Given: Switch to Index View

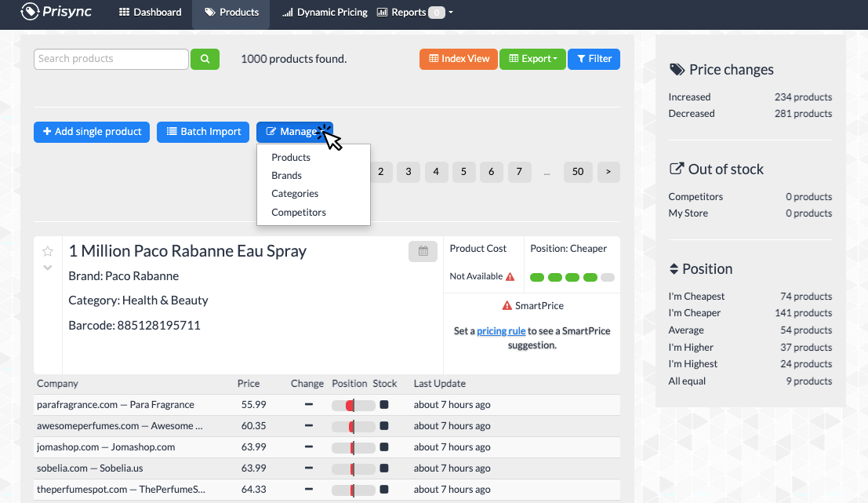Looking at the screenshot, I should pyautogui.click(x=459, y=59).
